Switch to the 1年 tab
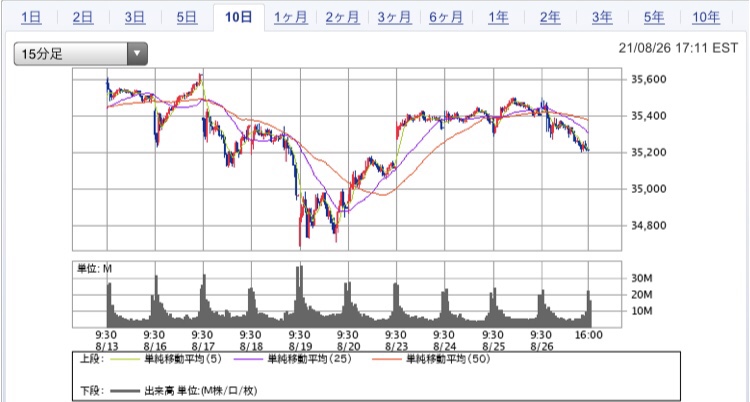The width and height of the screenshot is (750, 402). pos(498,18)
